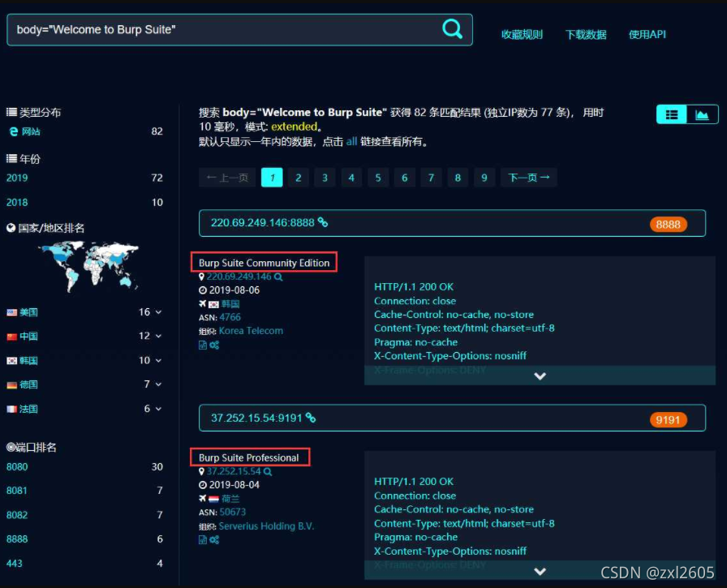Go to results page 4
The width and height of the screenshot is (727, 588).
[351, 178]
